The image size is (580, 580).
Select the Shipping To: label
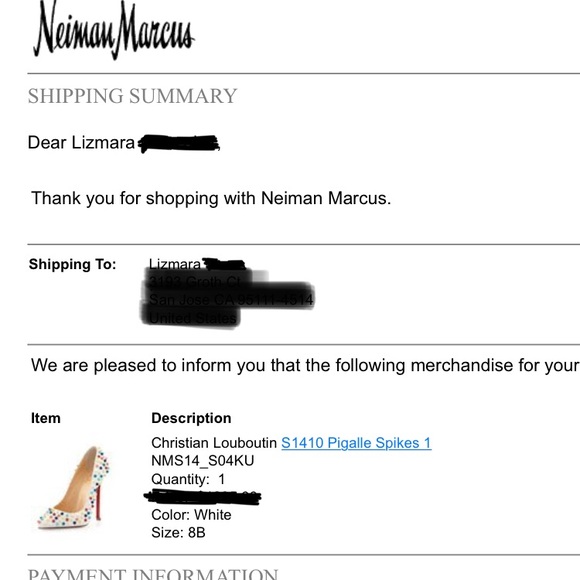pyautogui.click(x=72, y=264)
